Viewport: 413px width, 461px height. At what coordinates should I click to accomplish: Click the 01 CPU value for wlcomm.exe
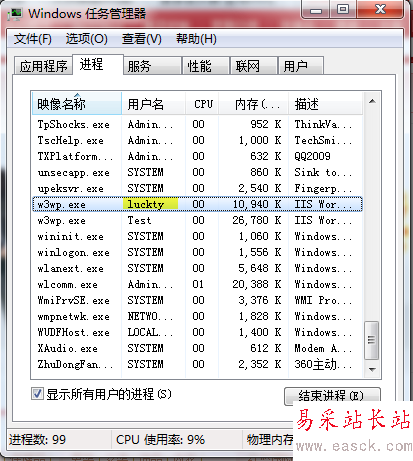click(198, 284)
